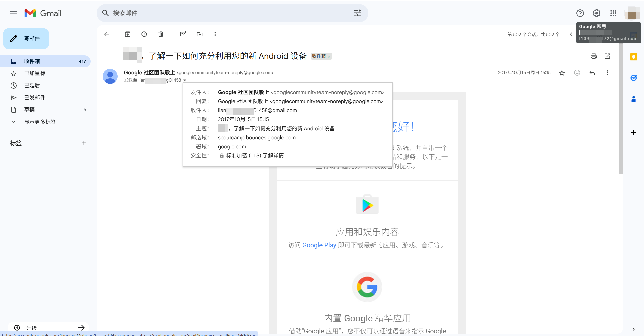This screenshot has width=644, height=336.
Task: Delete this email with trash icon
Action: 161,34
